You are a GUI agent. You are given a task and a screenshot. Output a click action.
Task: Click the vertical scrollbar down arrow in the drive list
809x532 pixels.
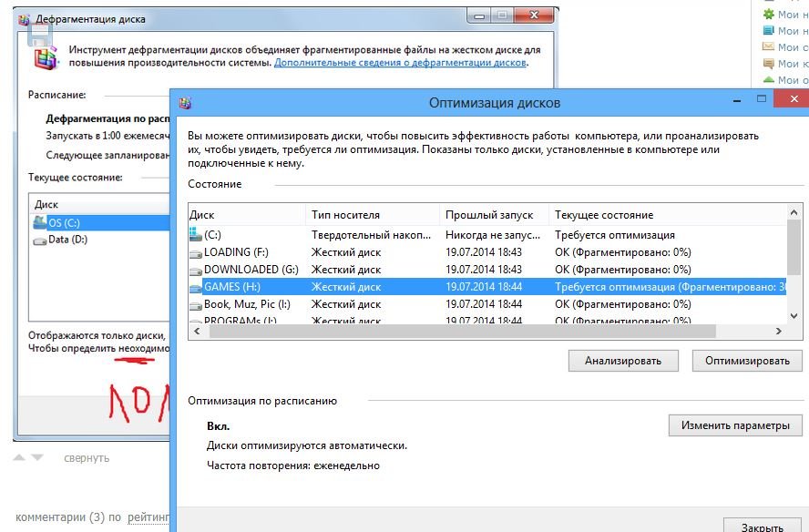[793, 315]
